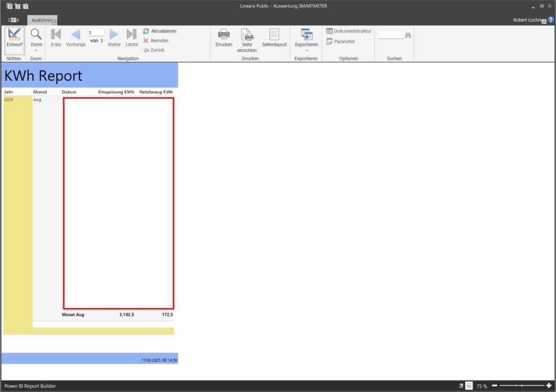
Task: Jump to Letzte page
Action: (x=131, y=38)
